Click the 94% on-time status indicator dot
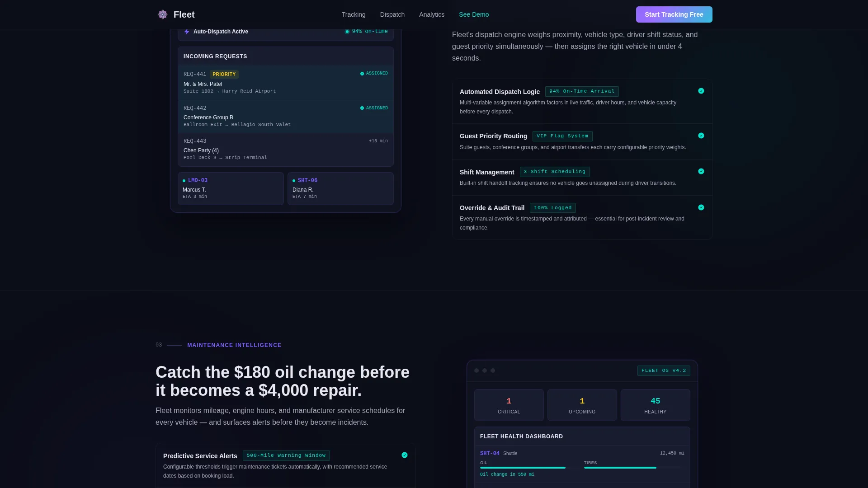 coord(347,32)
